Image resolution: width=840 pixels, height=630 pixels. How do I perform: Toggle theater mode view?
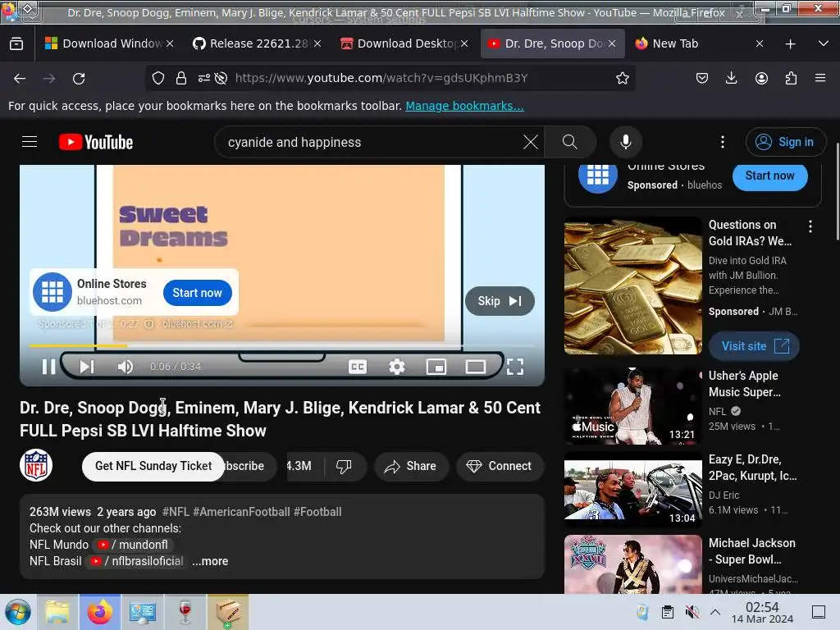point(475,367)
